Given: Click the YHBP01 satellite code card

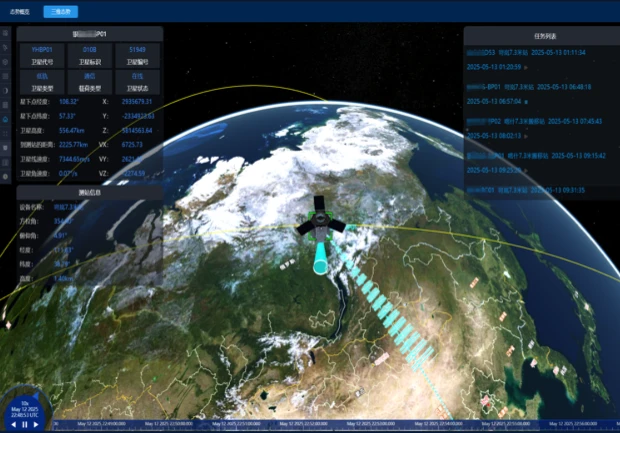Looking at the screenshot, I should pos(41,54).
